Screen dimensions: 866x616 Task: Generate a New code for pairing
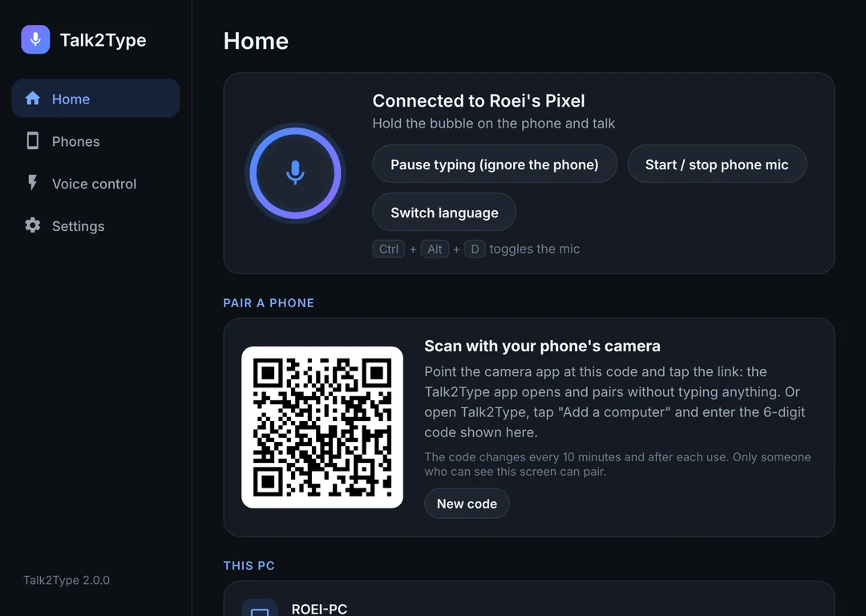click(x=467, y=503)
